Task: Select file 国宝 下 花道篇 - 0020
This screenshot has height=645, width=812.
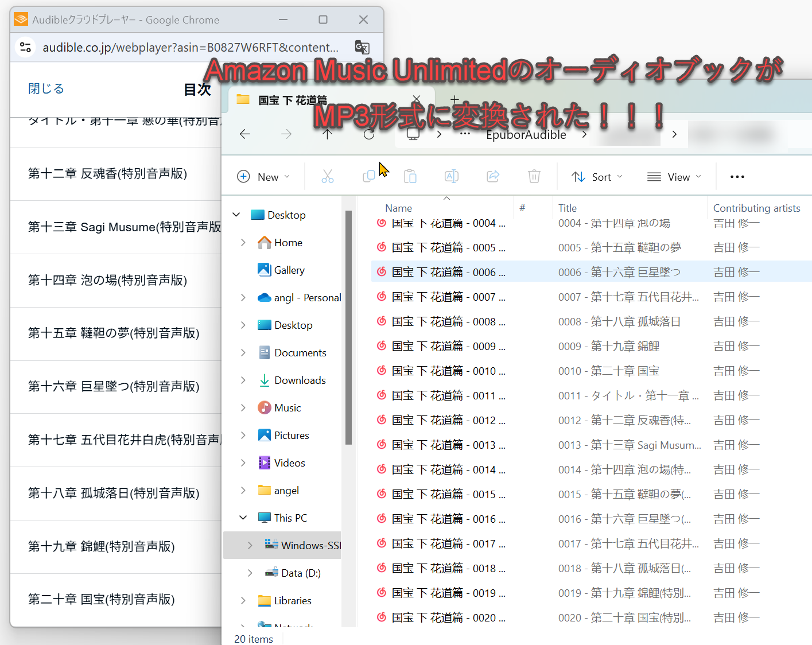Action: click(449, 618)
